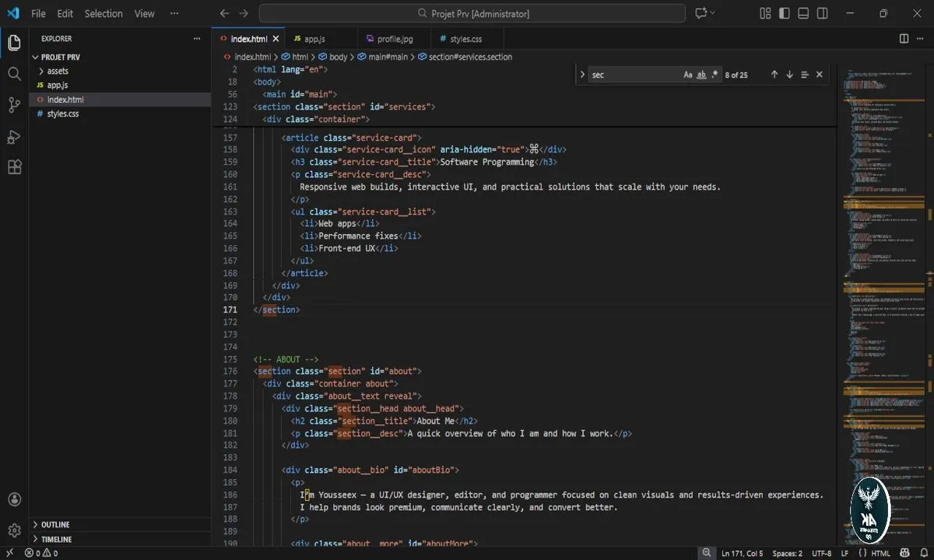The height and width of the screenshot is (560, 934).
Task: Expand the replace field in find widget
Action: pyautogui.click(x=582, y=75)
